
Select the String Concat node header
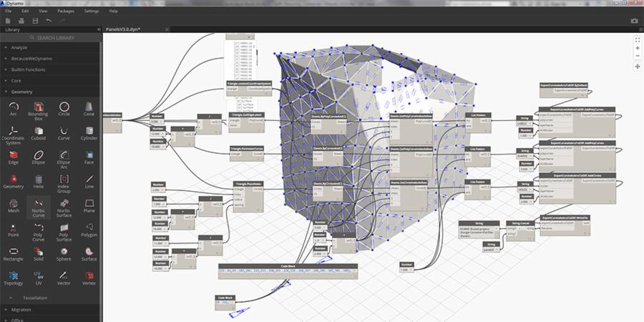pos(520,223)
